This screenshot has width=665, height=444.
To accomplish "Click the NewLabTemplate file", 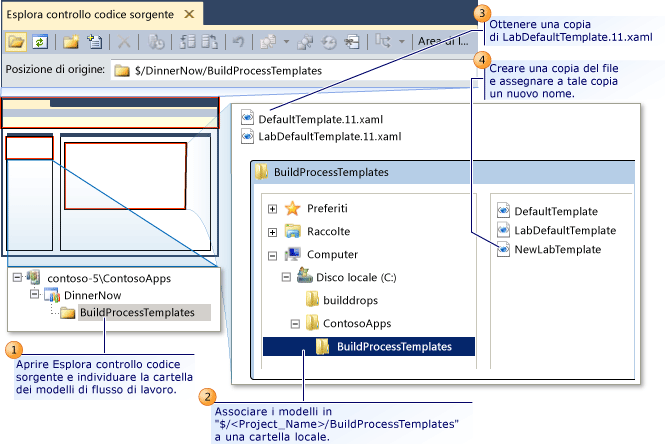I will point(557,249).
